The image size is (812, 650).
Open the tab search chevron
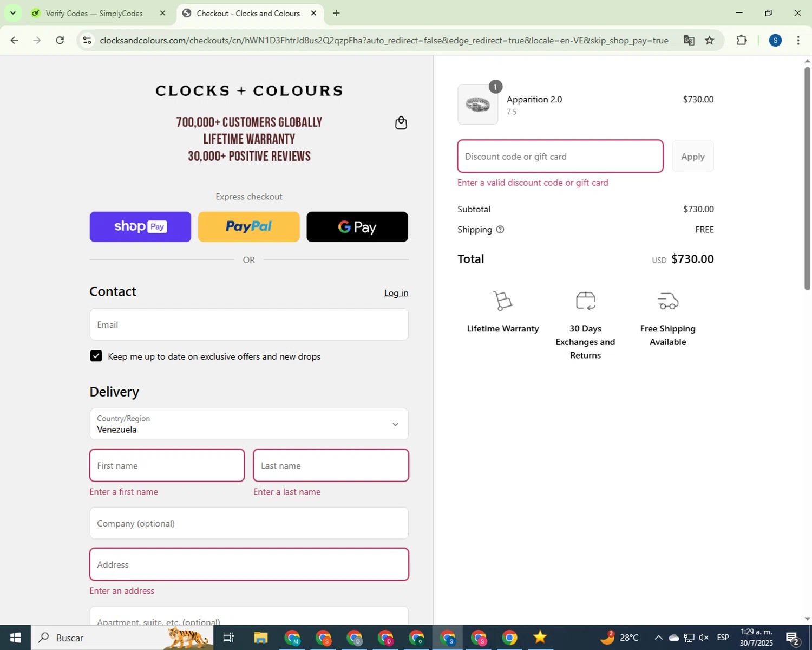[13, 13]
